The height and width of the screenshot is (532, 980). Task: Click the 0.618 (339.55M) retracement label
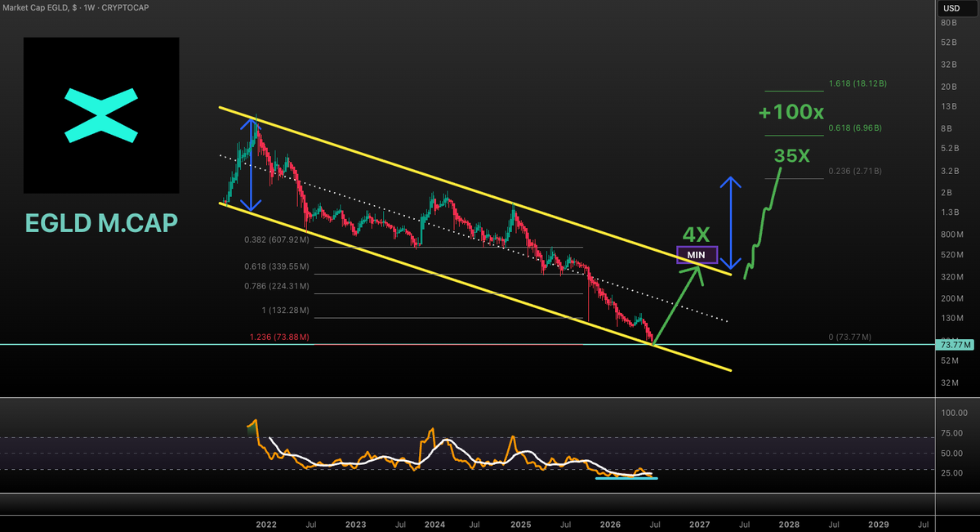(275, 266)
